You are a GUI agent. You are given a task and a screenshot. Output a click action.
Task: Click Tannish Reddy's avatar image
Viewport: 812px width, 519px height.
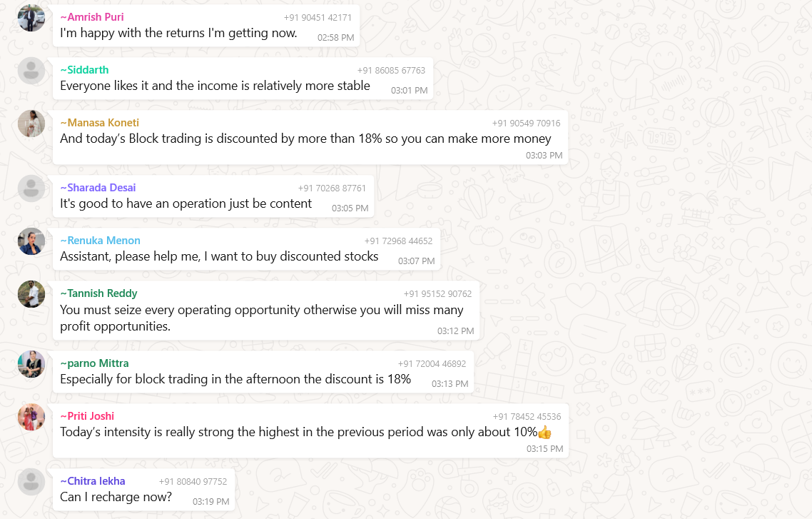pyautogui.click(x=31, y=294)
